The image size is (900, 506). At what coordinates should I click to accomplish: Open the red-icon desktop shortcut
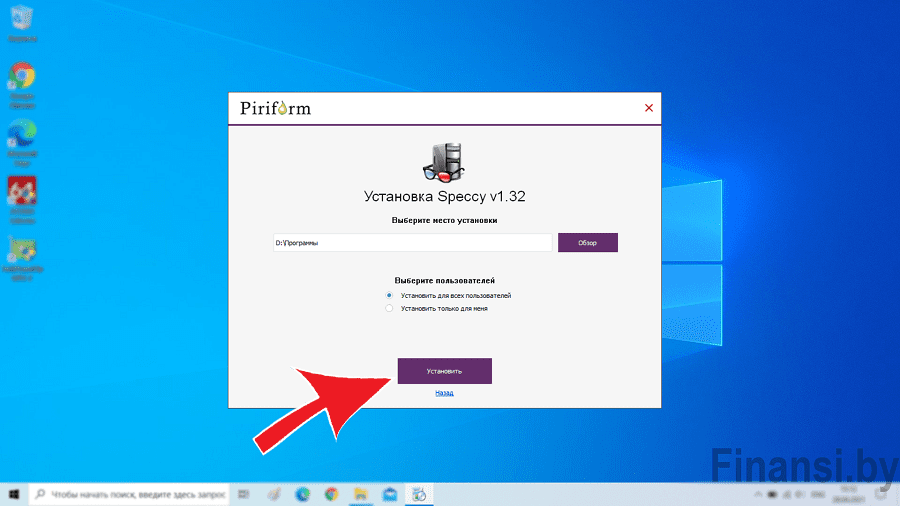[22, 199]
